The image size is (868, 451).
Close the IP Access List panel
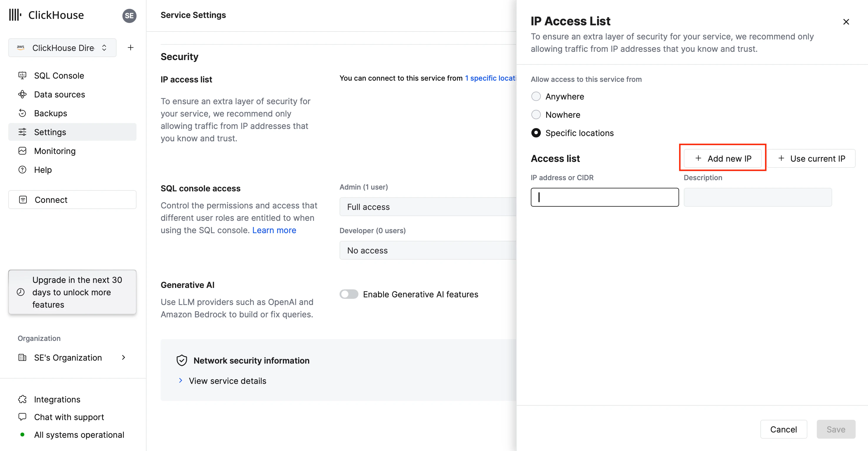[846, 22]
